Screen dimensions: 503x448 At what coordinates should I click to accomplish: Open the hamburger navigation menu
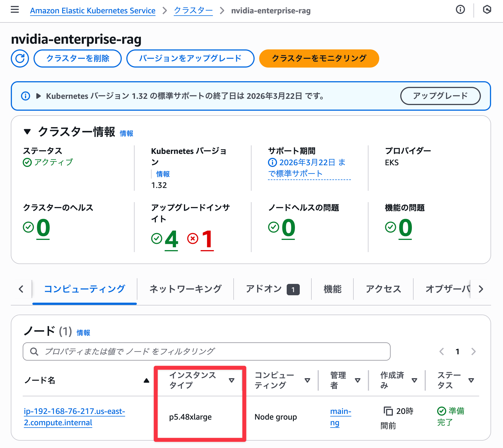[x=14, y=10]
